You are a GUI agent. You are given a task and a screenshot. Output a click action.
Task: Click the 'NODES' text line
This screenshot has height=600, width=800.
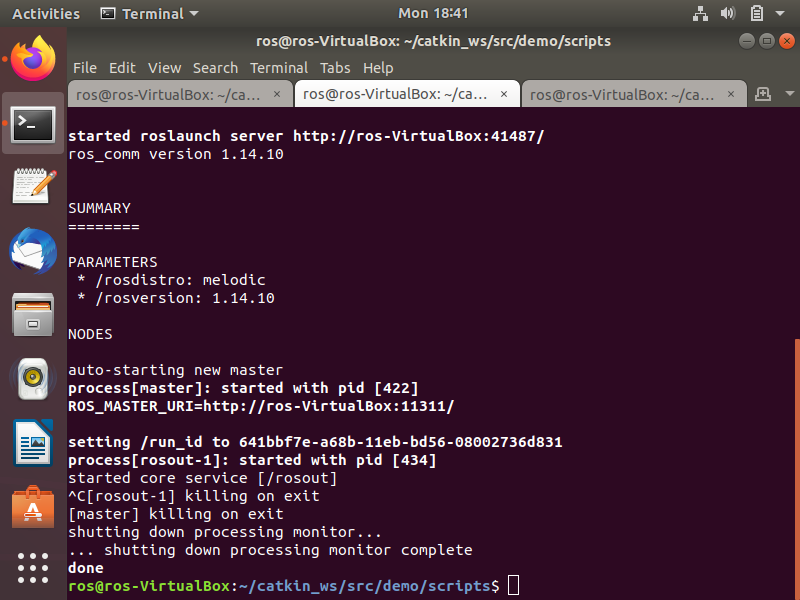point(90,334)
